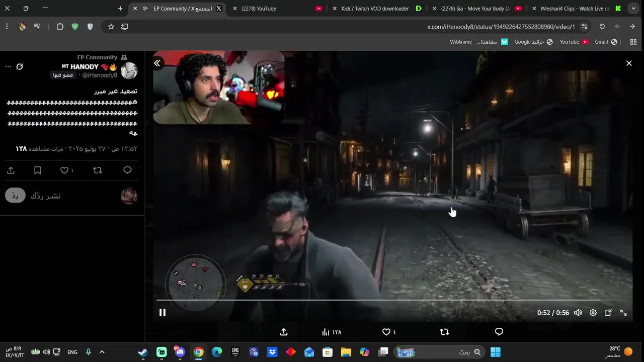Click the reply icon in the side panel

click(127, 170)
